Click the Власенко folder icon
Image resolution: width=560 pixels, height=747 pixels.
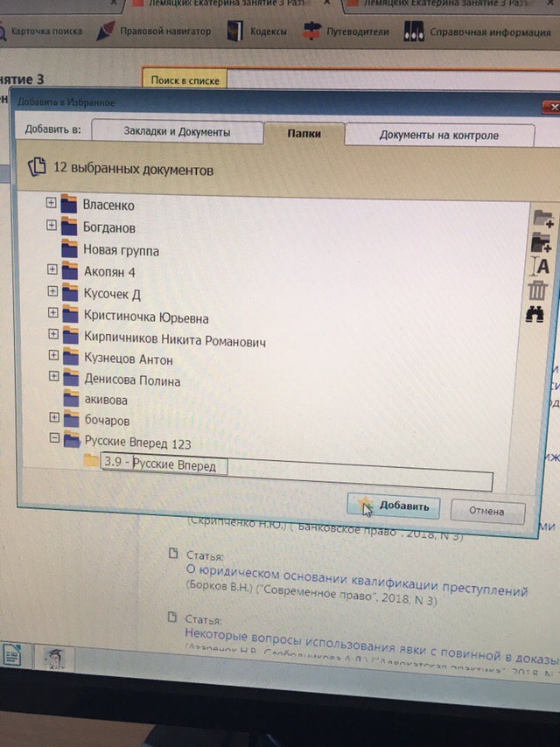coord(68,204)
